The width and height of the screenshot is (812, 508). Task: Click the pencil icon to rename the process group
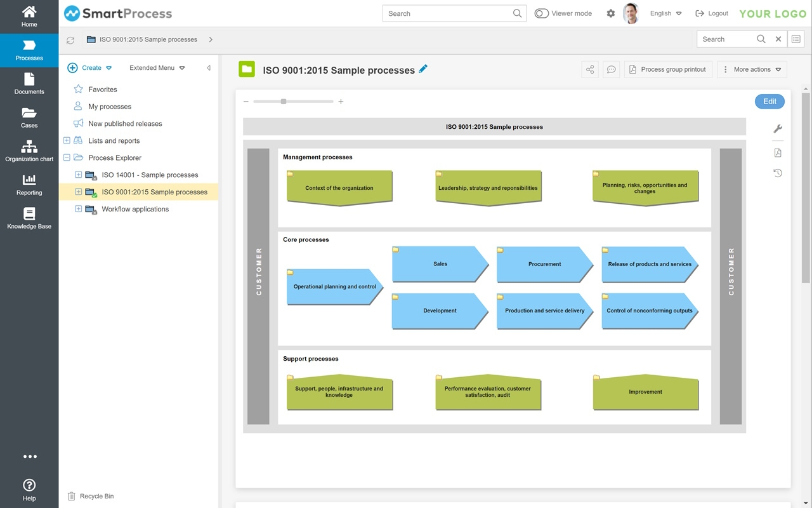[x=423, y=69]
